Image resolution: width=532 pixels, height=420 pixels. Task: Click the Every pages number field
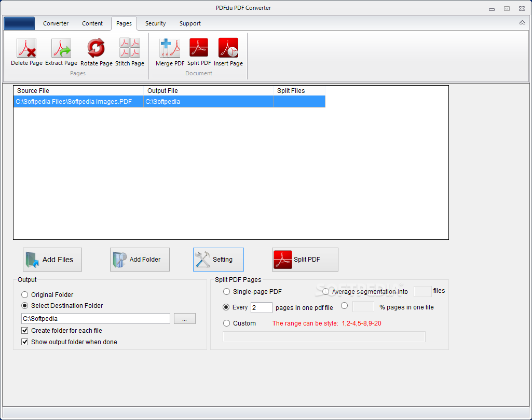pos(261,307)
